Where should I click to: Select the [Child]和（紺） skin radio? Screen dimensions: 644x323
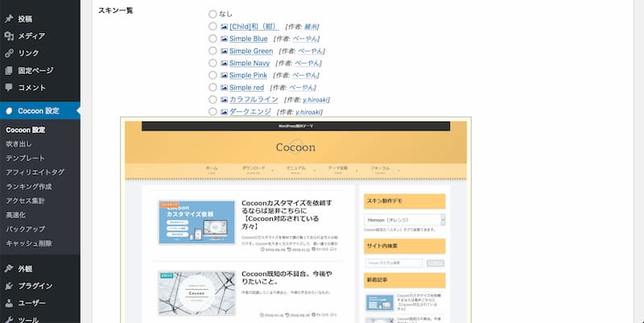[x=213, y=27]
